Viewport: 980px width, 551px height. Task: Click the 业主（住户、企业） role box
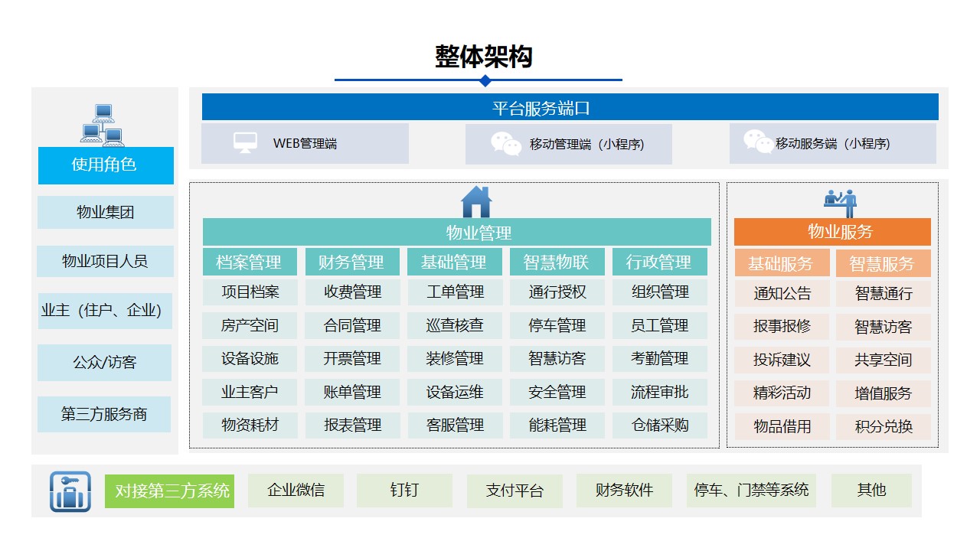[x=106, y=311]
